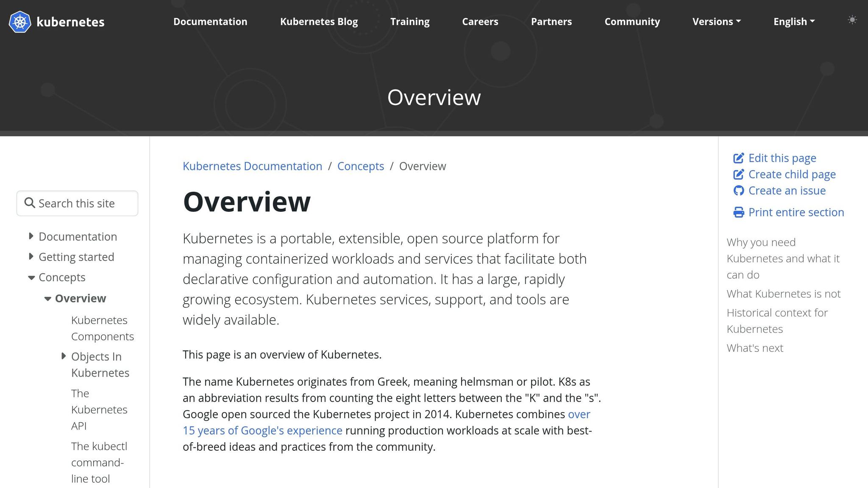Image resolution: width=868 pixels, height=488 pixels.
Task: Expand the Objects In Kubernetes arrow
Action: coord(64,356)
